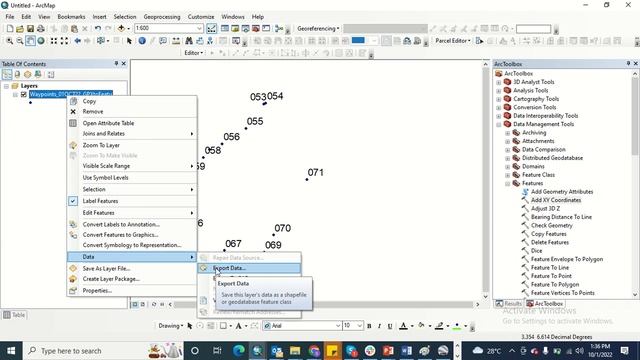
Task: Go back to previous extent
Action: pyautogui.click(x=77, y=41)
